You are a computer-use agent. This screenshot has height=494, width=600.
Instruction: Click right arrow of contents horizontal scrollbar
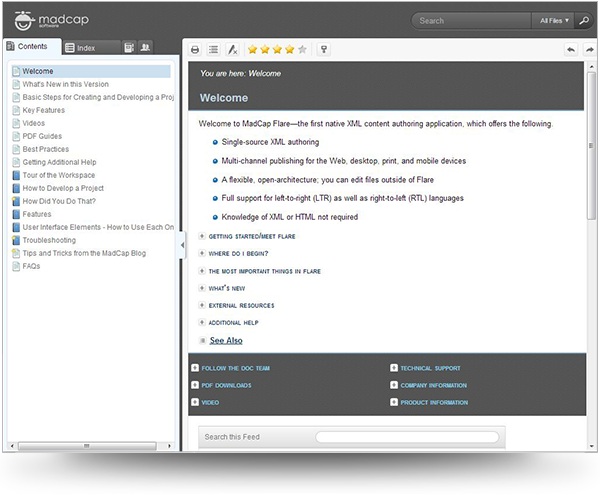[x=169, y=446]
